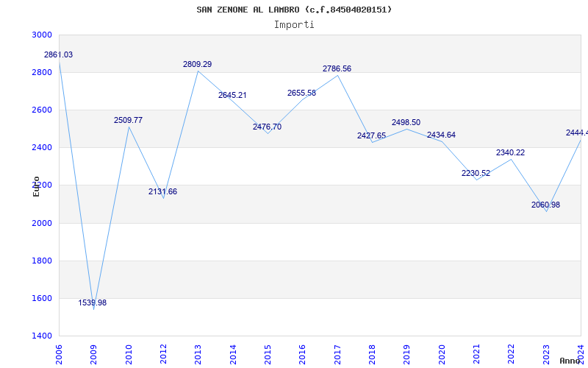The width and height of the screenshot is (588, 368).
Task: Click the 2014 year label
Action: click(233, 354)
